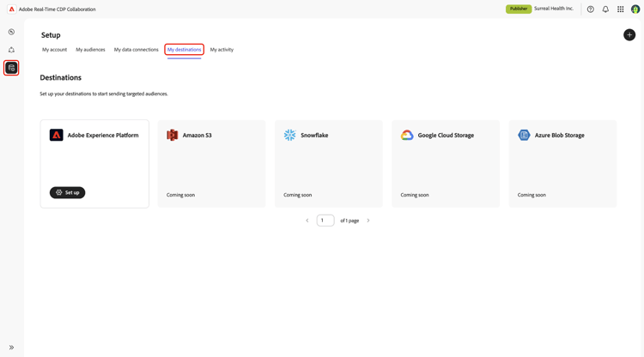Viewport: 644px width, 357px height.
Task: Click the 'of 1 page' label
Action: (349, 221)
